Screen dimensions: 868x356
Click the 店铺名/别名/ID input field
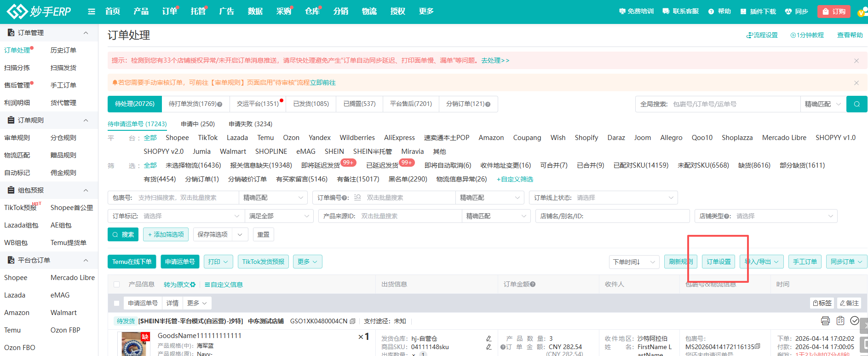tap(612, 216)
